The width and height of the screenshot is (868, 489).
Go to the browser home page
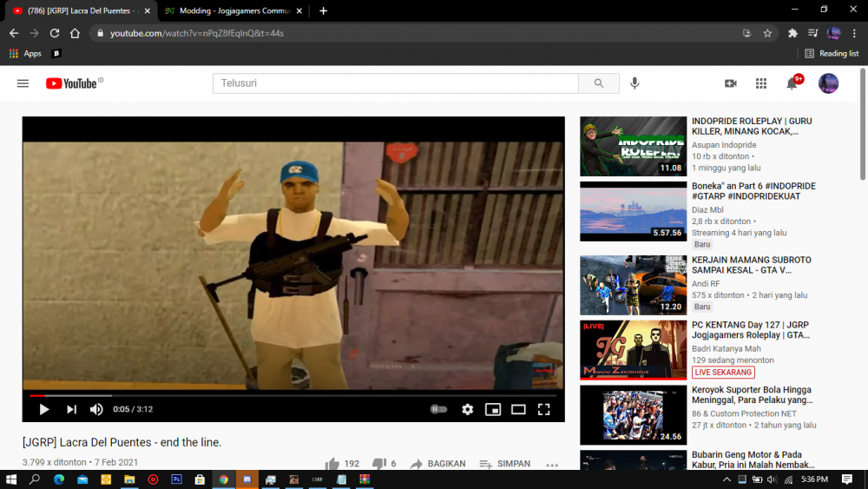[x=75, y=33]
